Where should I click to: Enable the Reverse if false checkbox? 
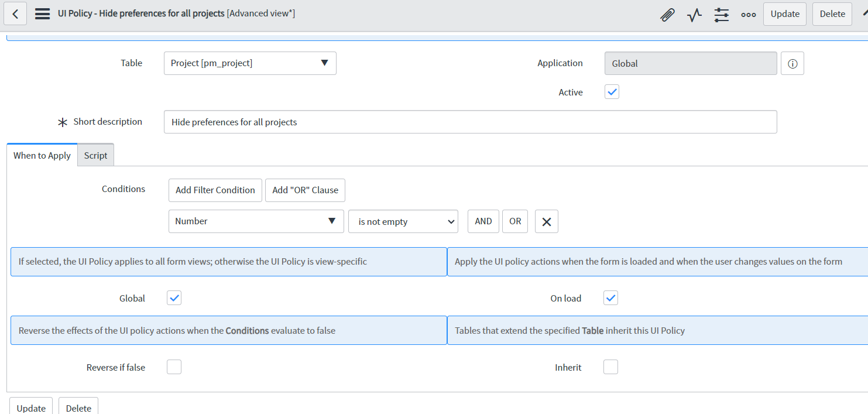point(174,367)
